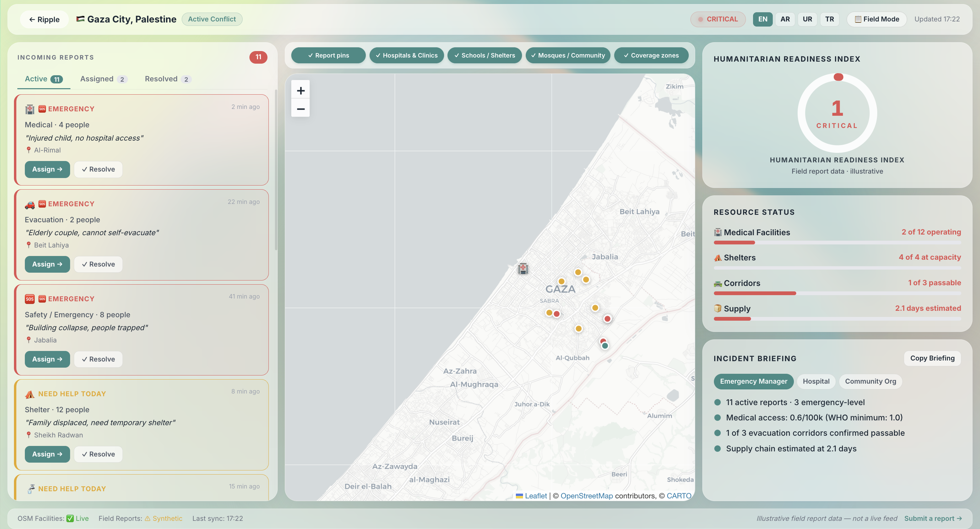Click the tent icon on shelter report
Viewport: 980px width, 529px height.
(30, 394)
